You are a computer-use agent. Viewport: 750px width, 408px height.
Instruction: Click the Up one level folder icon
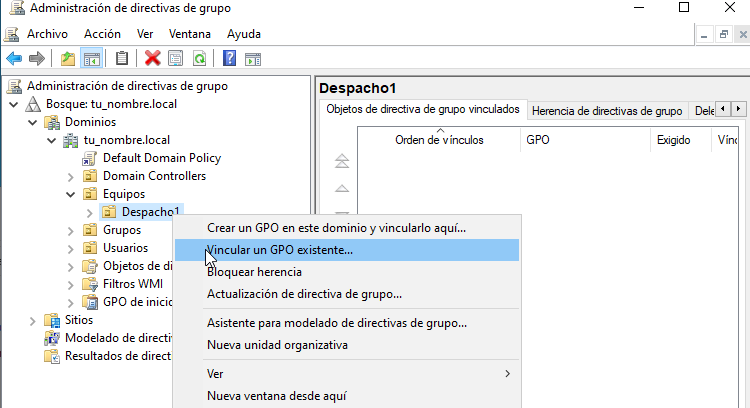(68, 59)
